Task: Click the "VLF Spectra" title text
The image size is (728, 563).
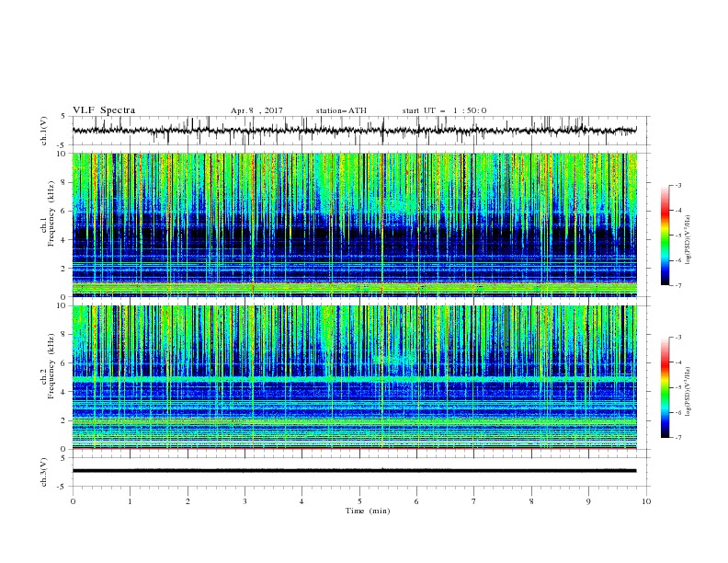Action: coord(104,110)
